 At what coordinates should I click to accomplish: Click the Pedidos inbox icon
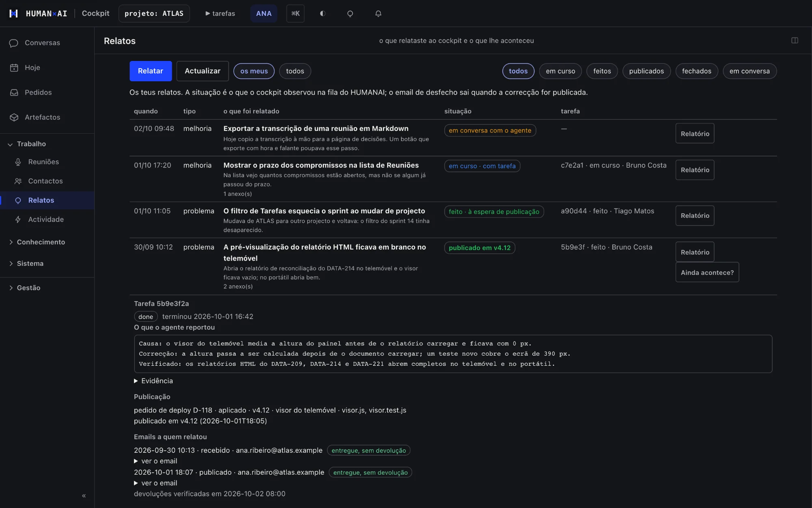tap(14, 92)
